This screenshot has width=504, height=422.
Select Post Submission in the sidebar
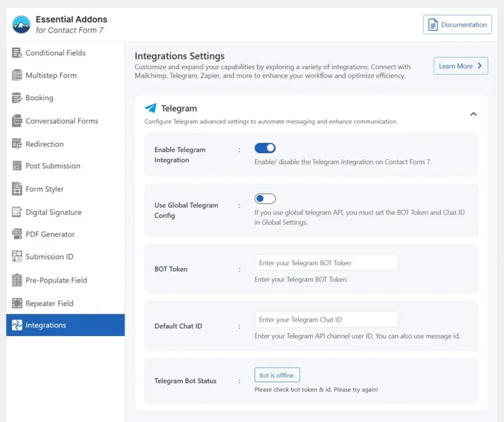click(65, 166)
